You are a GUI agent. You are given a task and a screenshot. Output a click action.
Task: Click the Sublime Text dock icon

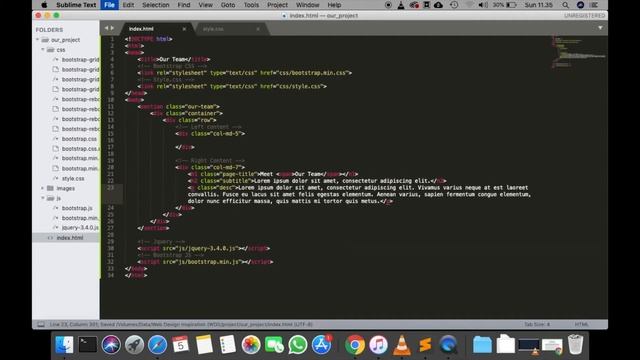click(x=425, y=345)
